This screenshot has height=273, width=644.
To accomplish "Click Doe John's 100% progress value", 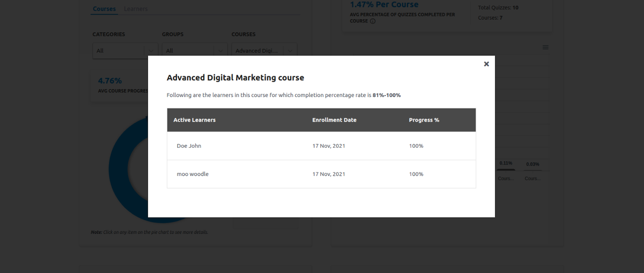I will click(416, 146).
